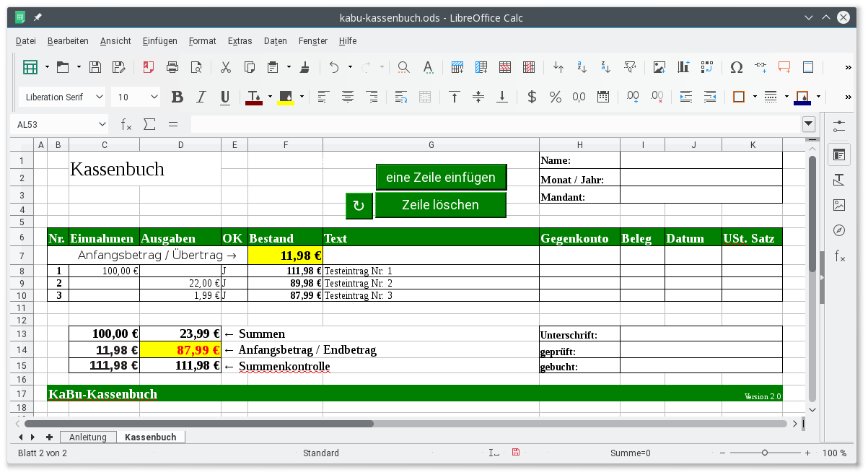Viewport: 868px width, 475px height.
Task: Adjust the zoom slider in the status bar
Action: 765,453
